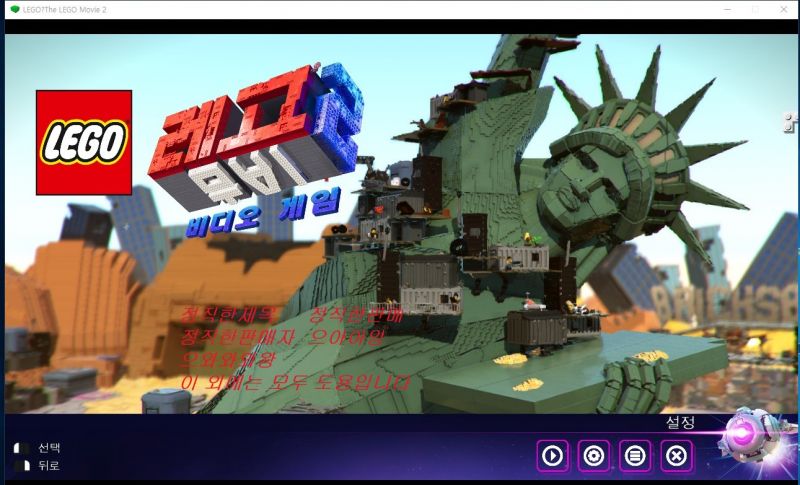
Task: Start the game with the play icon
Action: pos(553,455)
